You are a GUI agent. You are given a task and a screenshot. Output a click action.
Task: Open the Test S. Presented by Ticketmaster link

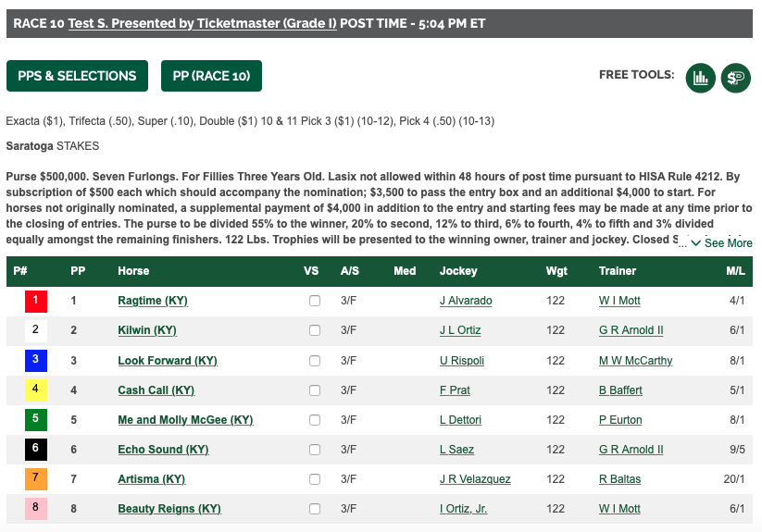tap(202, 23)
